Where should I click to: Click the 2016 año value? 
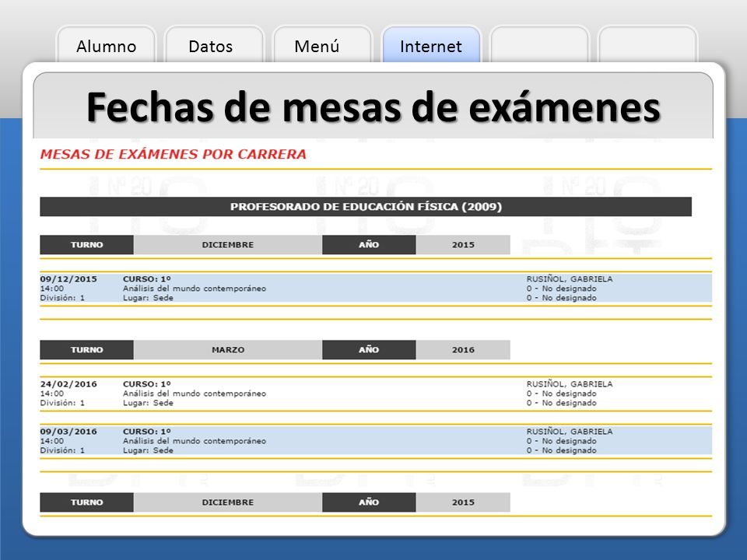tap(463, 349)
